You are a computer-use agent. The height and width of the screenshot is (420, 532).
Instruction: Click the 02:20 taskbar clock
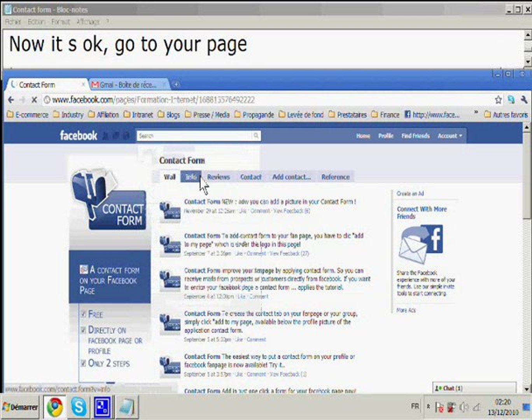pos(502,402)
